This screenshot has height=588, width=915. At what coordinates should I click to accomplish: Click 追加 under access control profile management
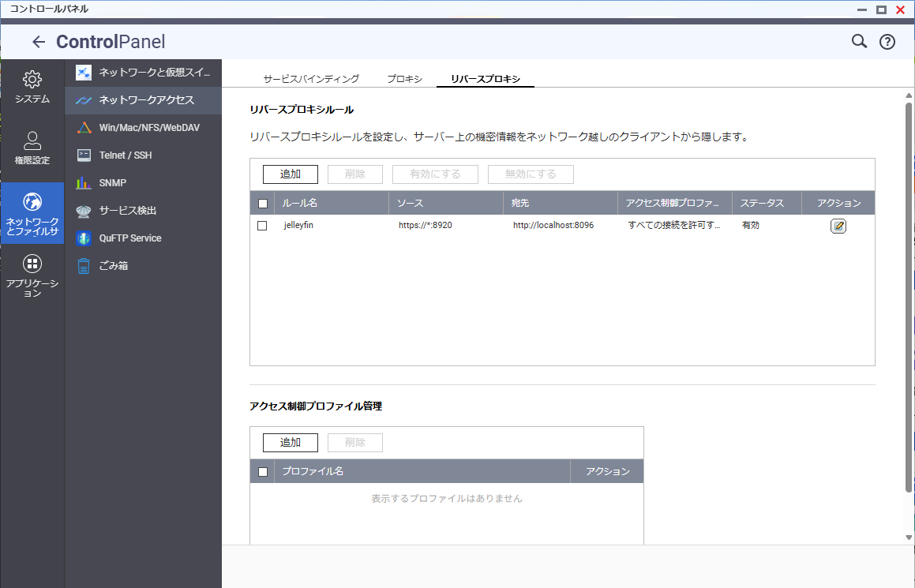tap(290, 443)
